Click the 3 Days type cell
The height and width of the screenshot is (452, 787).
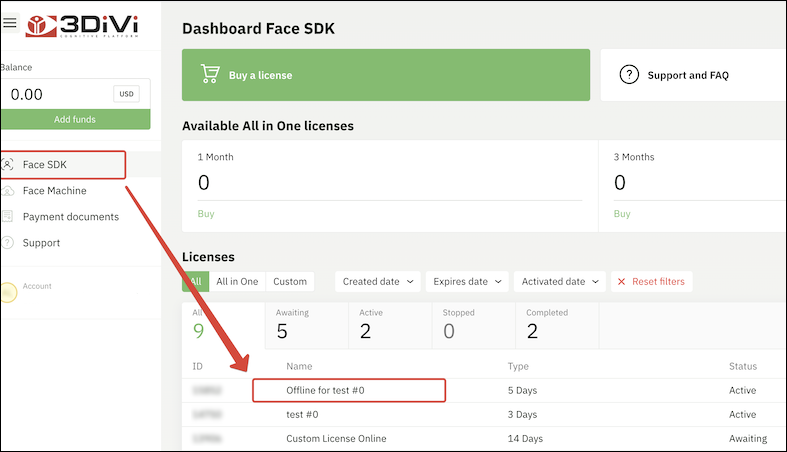point(522,414)
